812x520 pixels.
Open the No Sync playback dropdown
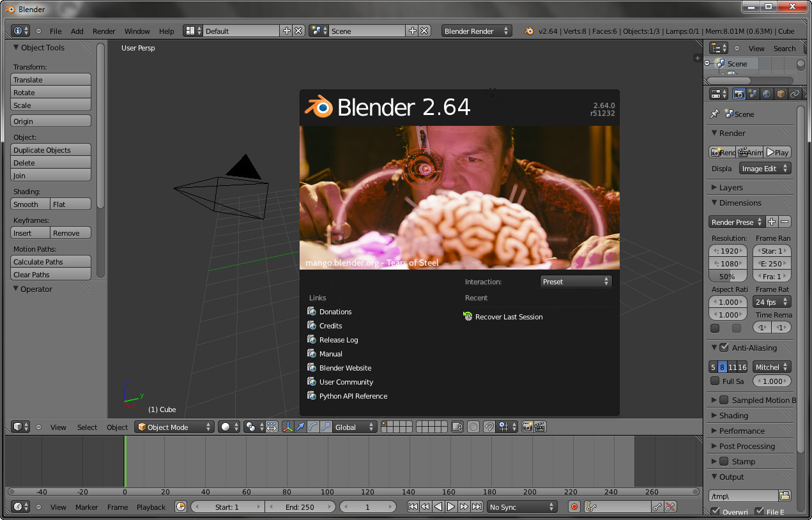[x=521, y=507]
